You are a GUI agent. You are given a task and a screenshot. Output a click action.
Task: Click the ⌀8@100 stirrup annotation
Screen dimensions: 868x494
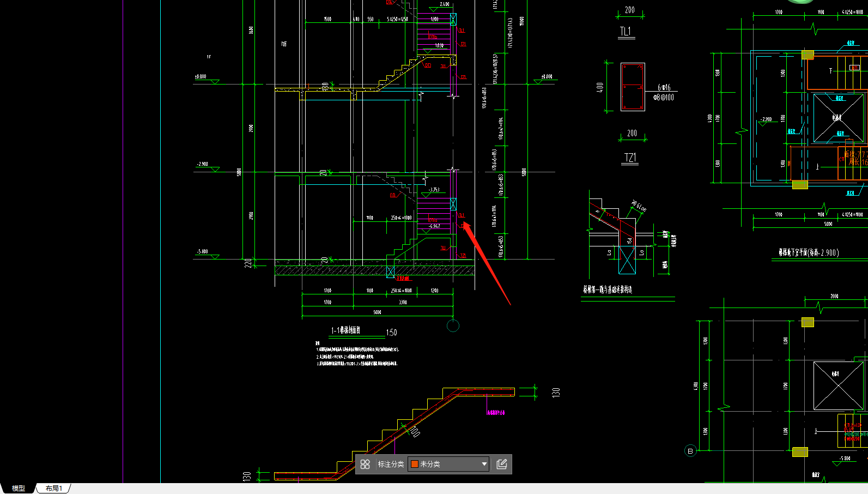(x=663, y=98)
